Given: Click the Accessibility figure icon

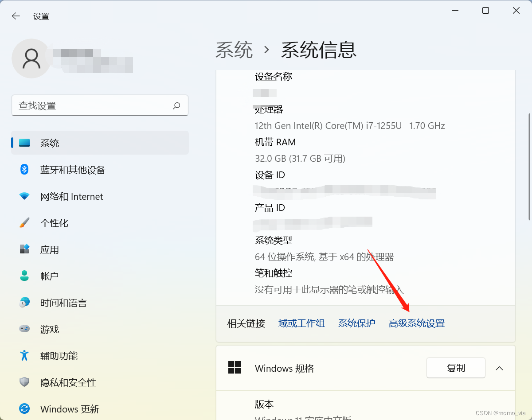Looking at the screenshot, I should pyautogui.click(x=24, y=355).
